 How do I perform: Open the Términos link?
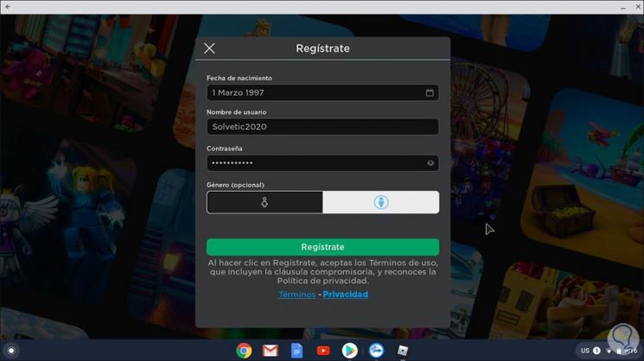pos(297,294)
